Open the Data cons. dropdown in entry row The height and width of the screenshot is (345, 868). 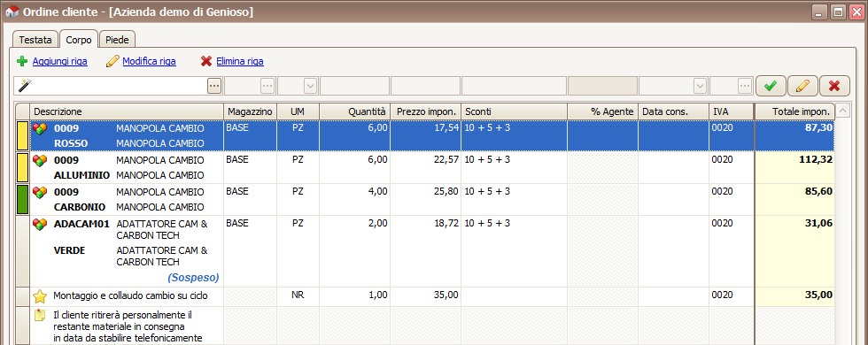[x=701, y=86]
